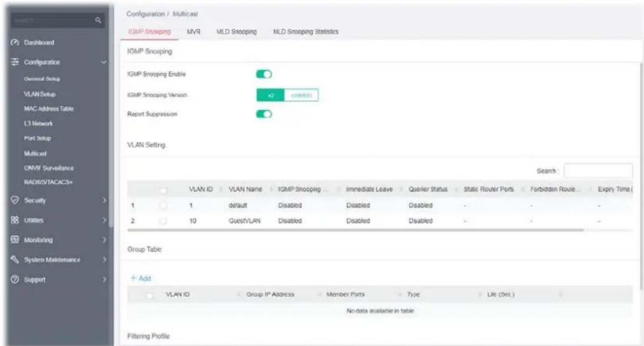Switch to the IGMP Snooping tab
This screenshot has width=644, height=346.
click(x=150, y=32)
